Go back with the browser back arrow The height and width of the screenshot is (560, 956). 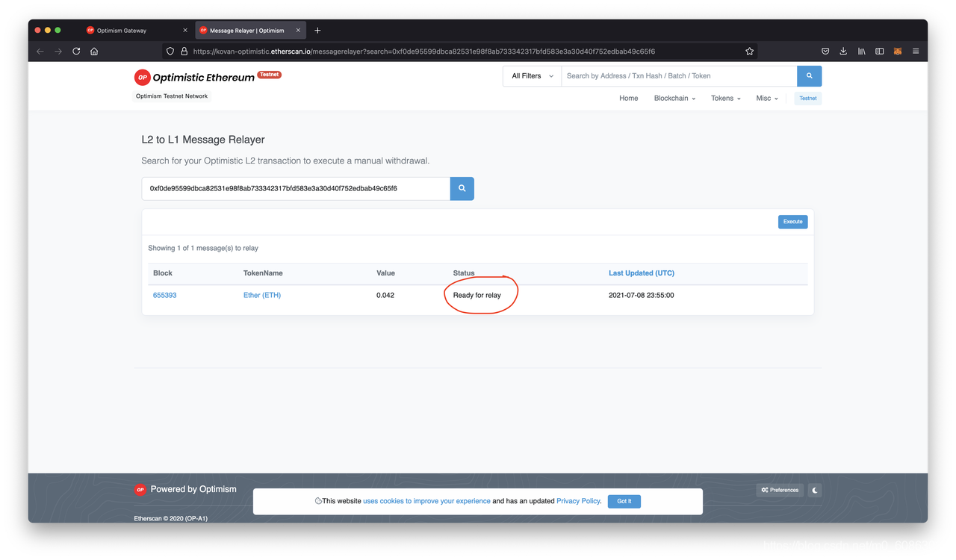(x=40, y=52)
